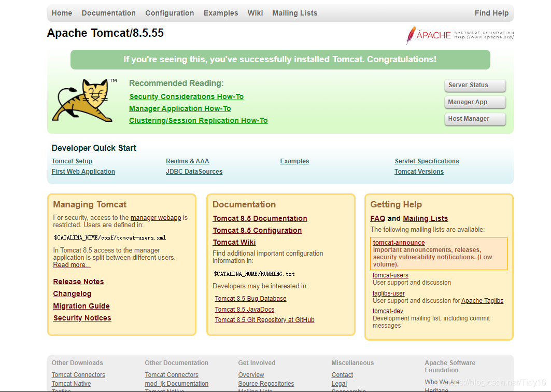Click the Tomcat cat logo image

[84, 101]
